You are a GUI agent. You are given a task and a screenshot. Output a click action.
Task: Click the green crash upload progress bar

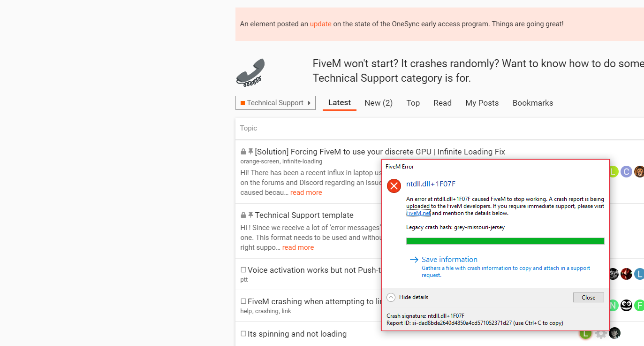pos(505,241)
